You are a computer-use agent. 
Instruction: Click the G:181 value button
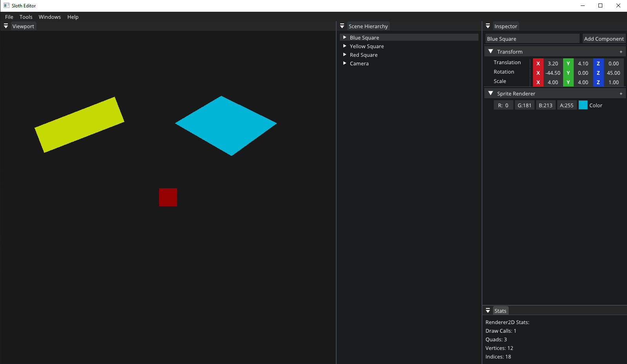(x=524, y=105)
